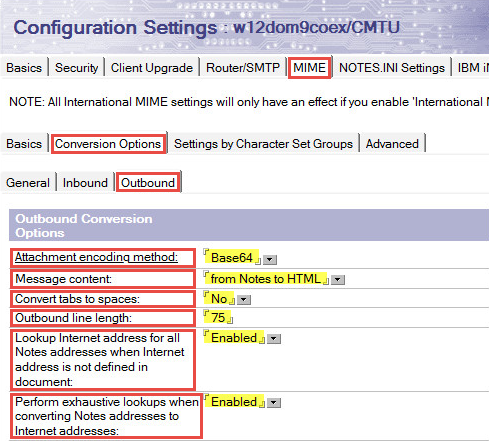
Task: Open Settings by Character Set Groups tab
Action: (x=263, y=144)
